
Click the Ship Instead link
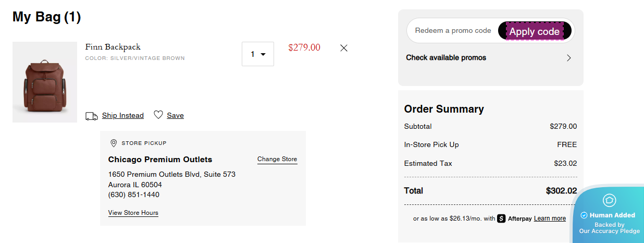[123, 116]
